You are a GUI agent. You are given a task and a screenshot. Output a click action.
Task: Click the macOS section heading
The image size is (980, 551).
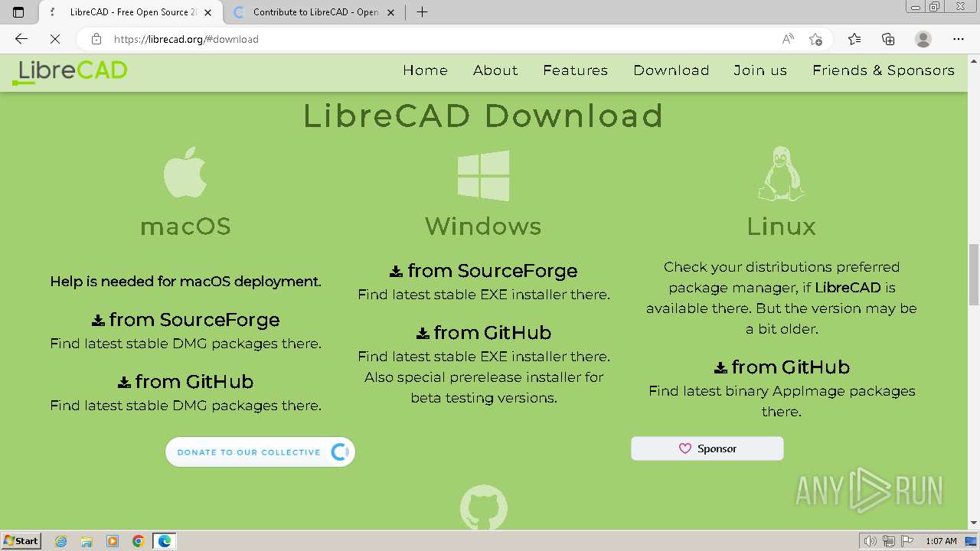[x=185, y=227]
